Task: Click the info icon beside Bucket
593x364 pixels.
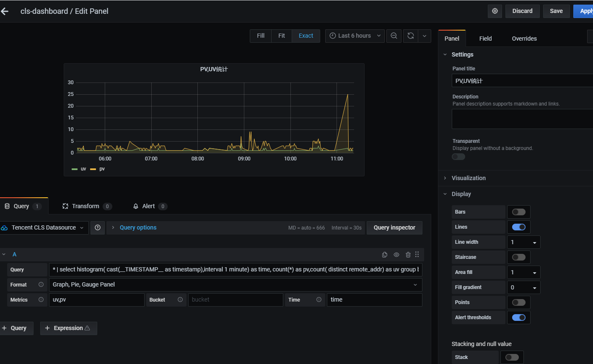Action: (x=180, y=299)
